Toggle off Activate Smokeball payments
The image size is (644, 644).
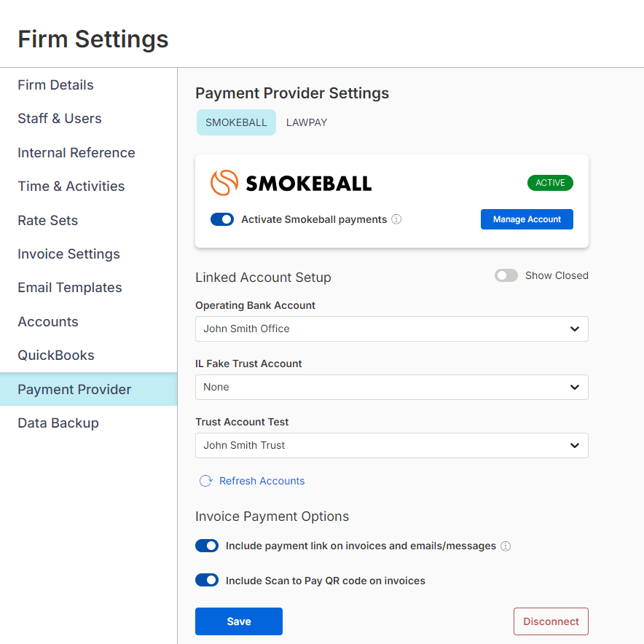click(x=221, y=219)
